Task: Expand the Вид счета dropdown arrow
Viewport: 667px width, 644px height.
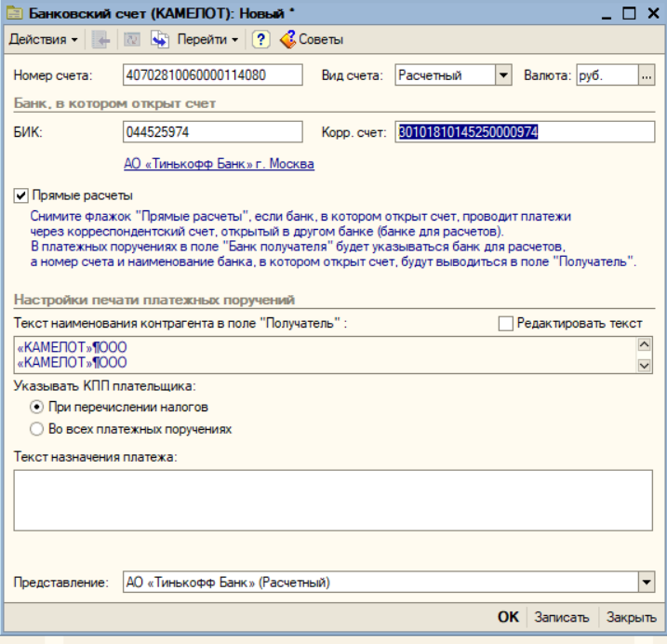Action: (x=503, y=75)
